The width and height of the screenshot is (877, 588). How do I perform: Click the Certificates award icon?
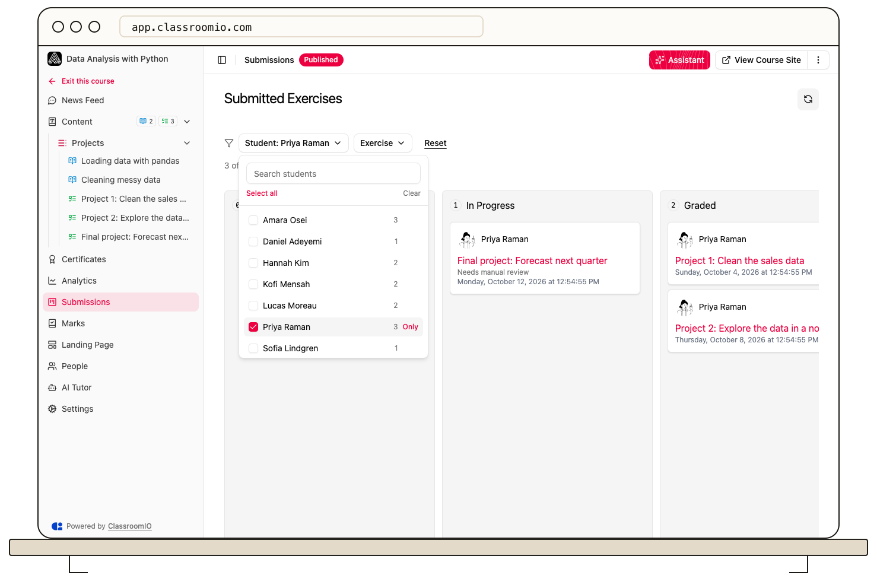click(52, 259)
